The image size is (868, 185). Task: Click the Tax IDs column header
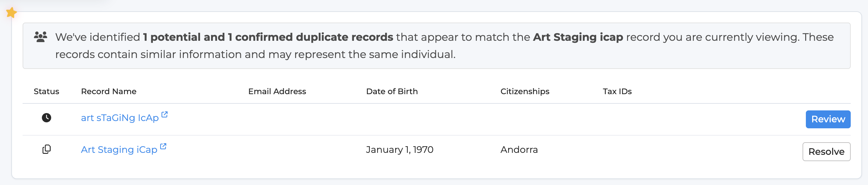617,92
